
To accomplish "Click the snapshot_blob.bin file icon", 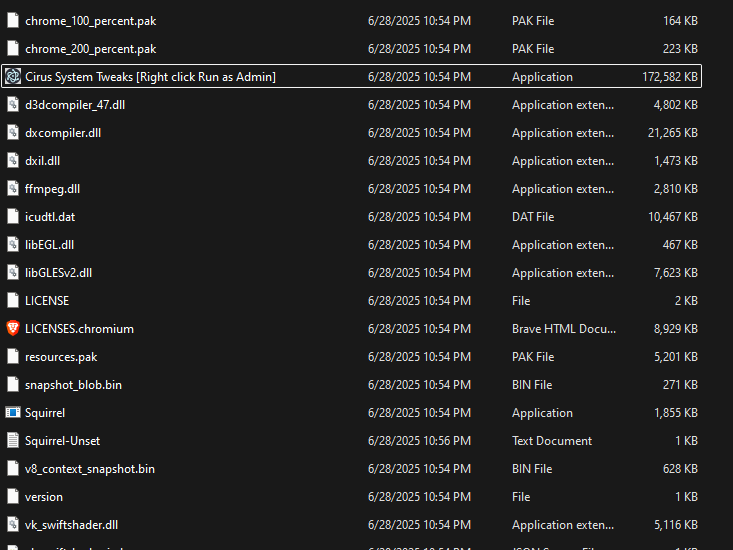I will 13,385.
